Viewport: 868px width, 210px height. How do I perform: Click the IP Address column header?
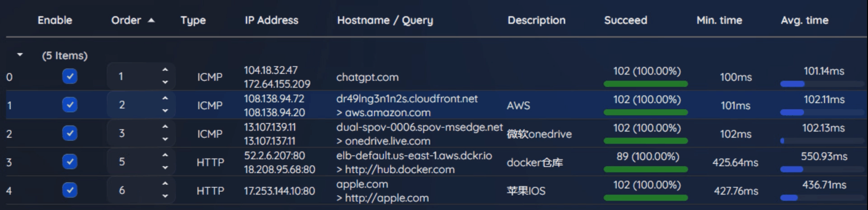[271, 20]
